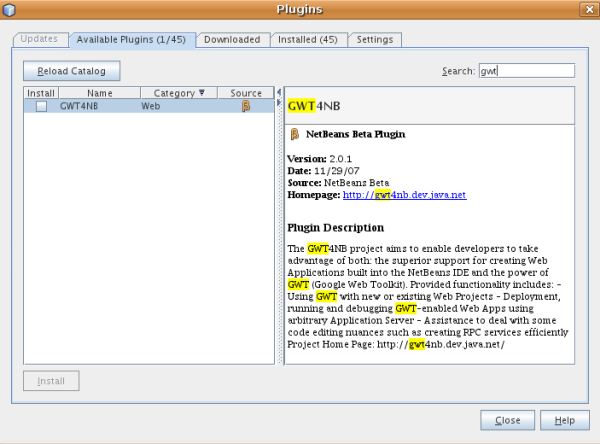The width and height of the screenshot is (600, 444).
Task: Focus the Search text field
Action: point(527,71)
